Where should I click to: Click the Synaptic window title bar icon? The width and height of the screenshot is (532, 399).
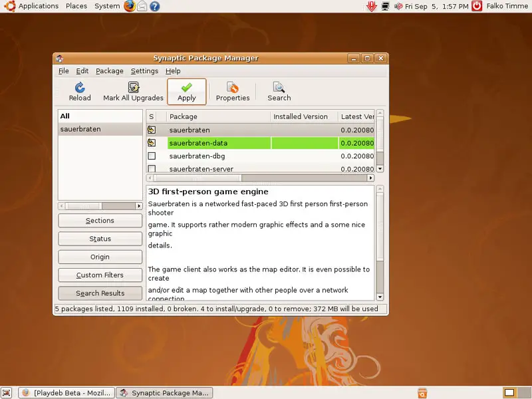[60, 59]
